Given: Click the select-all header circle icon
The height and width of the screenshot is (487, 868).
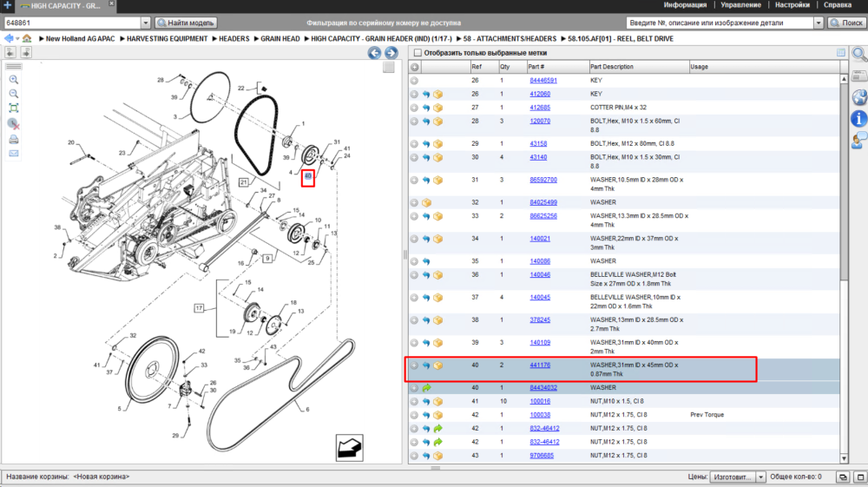Looking at the screenshot, I should coord(415,67).
